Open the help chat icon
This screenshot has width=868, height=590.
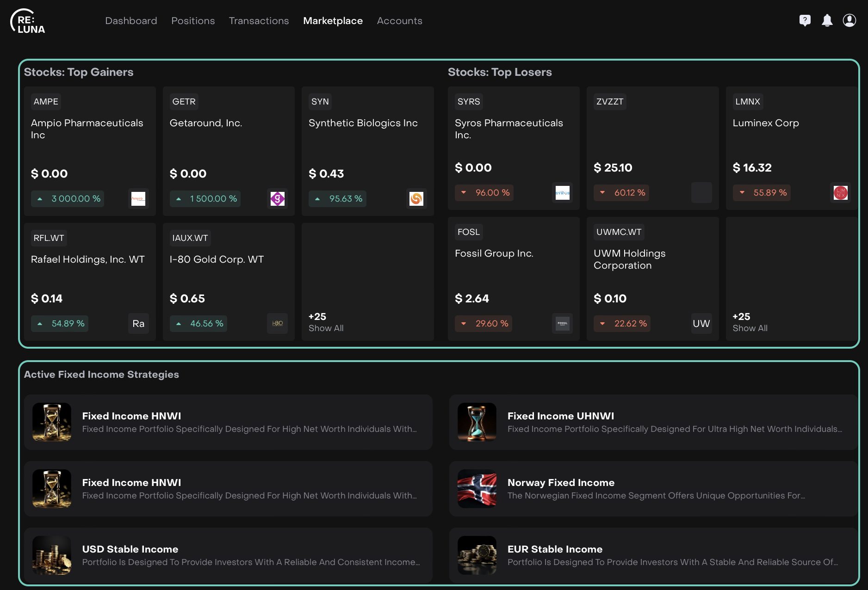pyautogui.click(x=805, y=20)
